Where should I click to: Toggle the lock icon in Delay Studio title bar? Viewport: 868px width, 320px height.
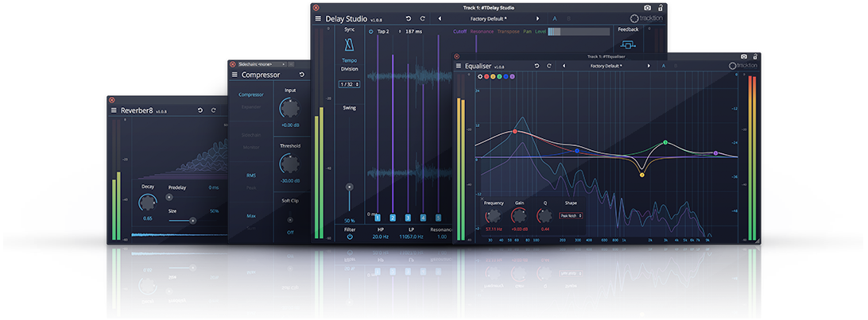pos(661,8)
